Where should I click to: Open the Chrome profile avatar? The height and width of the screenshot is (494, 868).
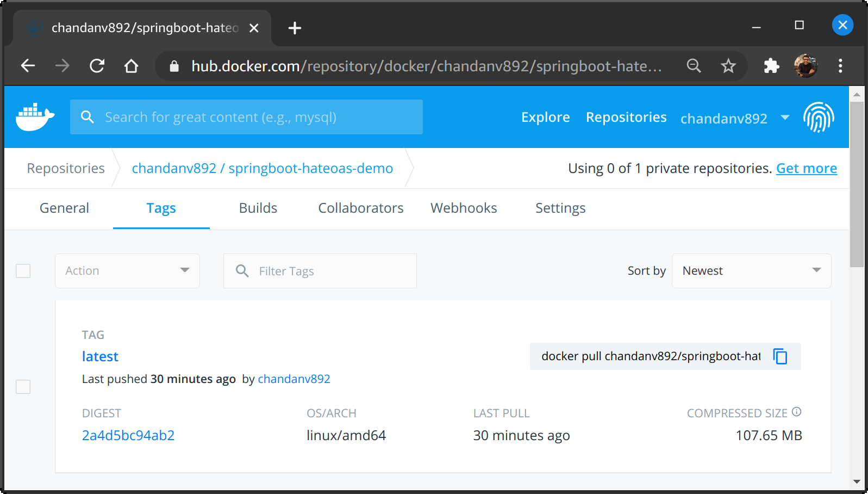click(805, 66)
